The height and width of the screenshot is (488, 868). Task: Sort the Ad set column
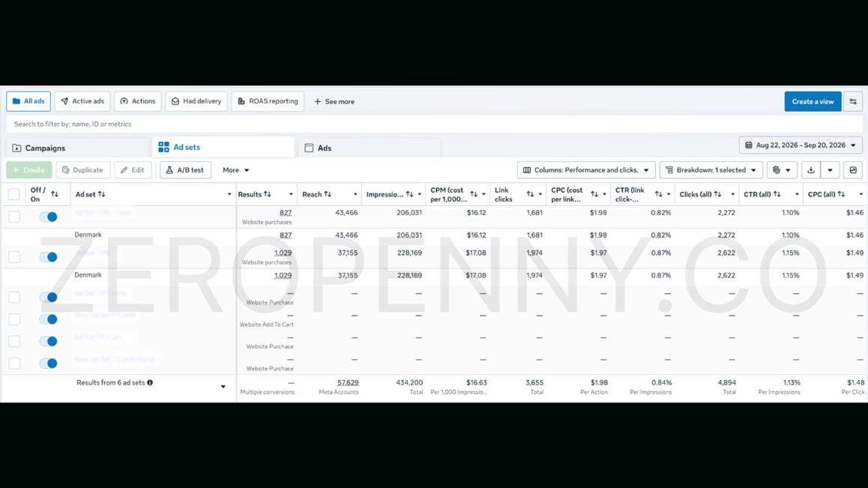[102, 194]
